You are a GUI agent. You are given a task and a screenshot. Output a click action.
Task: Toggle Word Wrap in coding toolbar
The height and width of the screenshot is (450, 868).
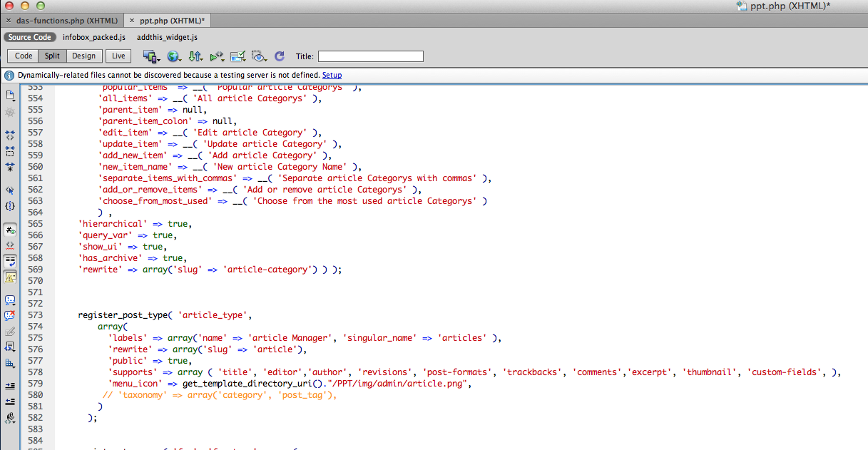click(10, 261)
